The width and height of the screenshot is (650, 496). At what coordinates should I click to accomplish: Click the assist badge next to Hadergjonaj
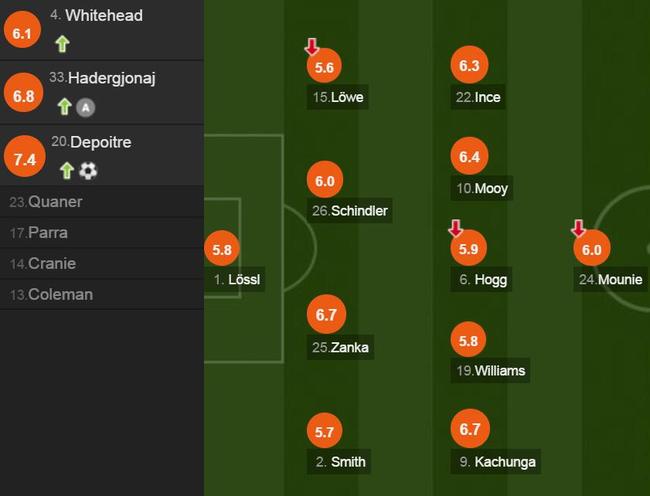click(x=85, y=108)
